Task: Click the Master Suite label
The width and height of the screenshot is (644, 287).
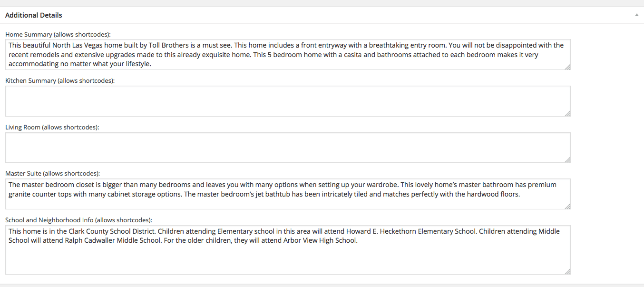Action: [x=53, y=173]
